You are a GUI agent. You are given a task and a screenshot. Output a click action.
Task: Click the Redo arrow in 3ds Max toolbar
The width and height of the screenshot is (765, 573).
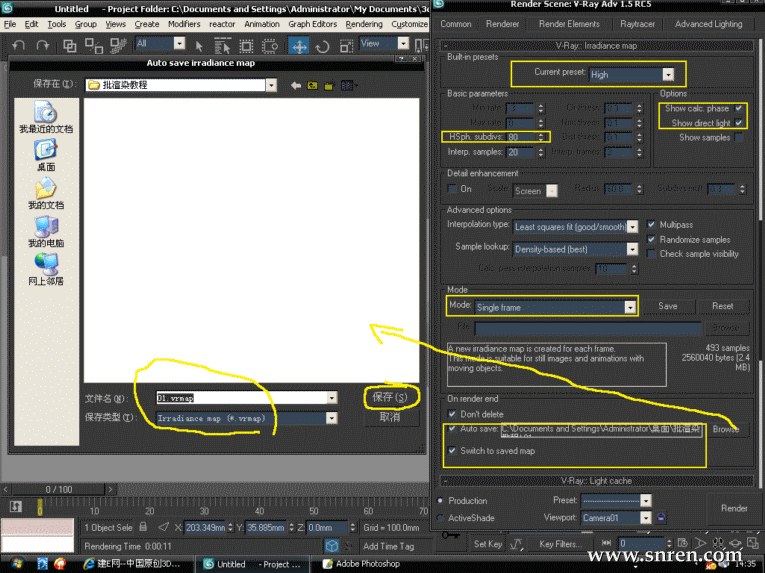43,46
